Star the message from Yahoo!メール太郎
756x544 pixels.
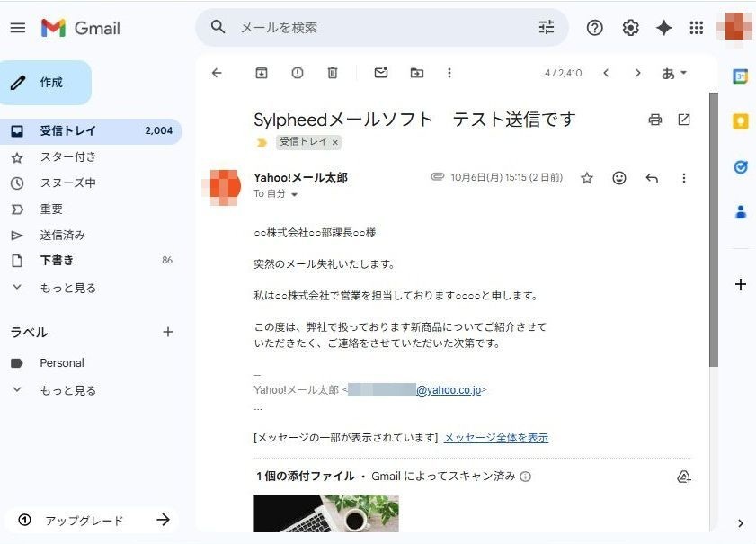coord(587,178)
